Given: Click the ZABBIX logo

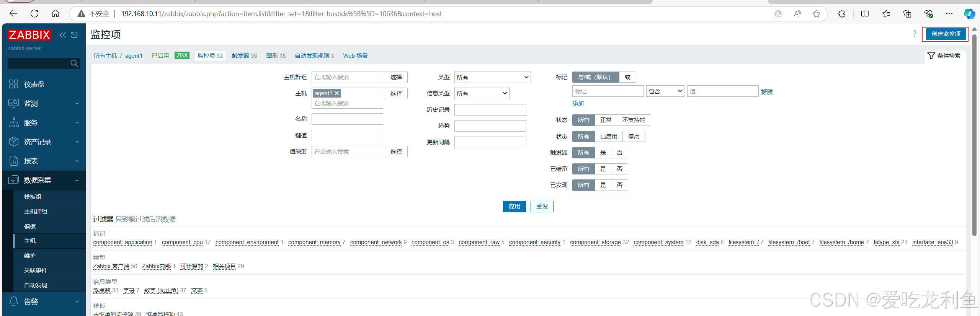Looking at the screenshot, I should point(29,35).
